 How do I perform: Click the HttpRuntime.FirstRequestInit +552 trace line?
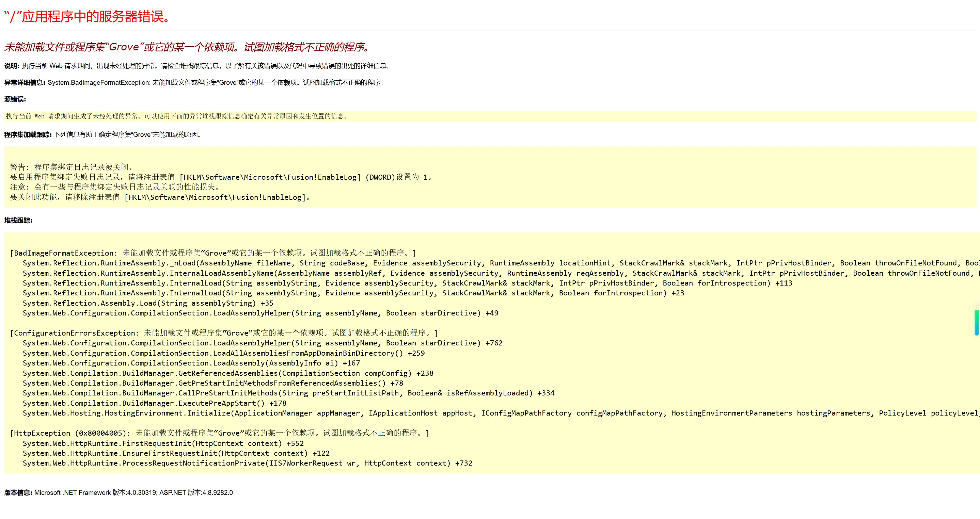[x=163, y=443]
